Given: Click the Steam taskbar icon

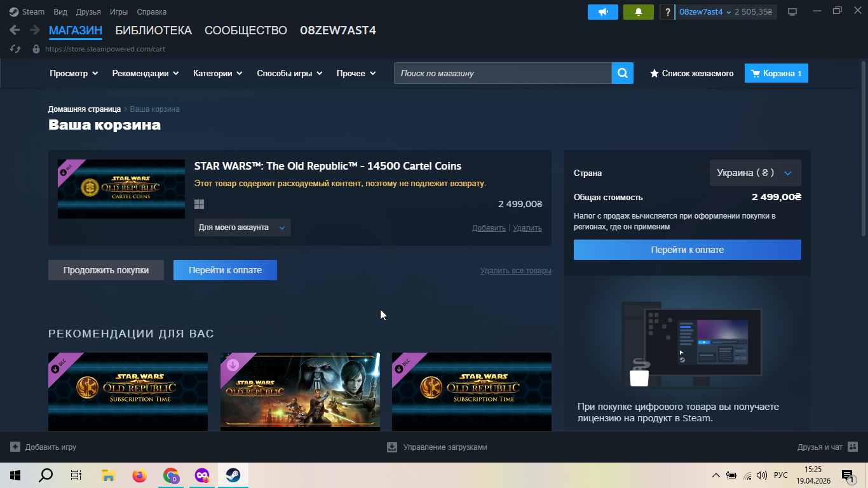Looking at the screenshot, I should pyautogui.click(x=233, y=475).
